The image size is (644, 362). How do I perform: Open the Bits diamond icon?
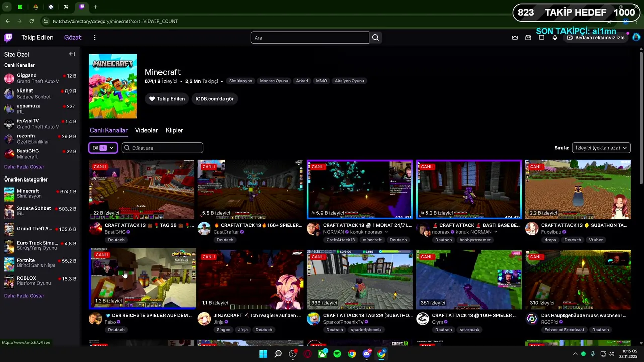pos(555,38)
